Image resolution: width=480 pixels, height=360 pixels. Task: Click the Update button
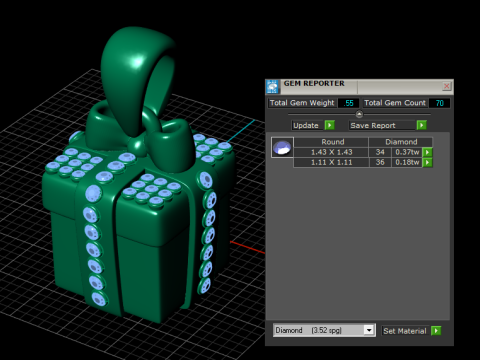pyautogui.click(x=307, y=125)
